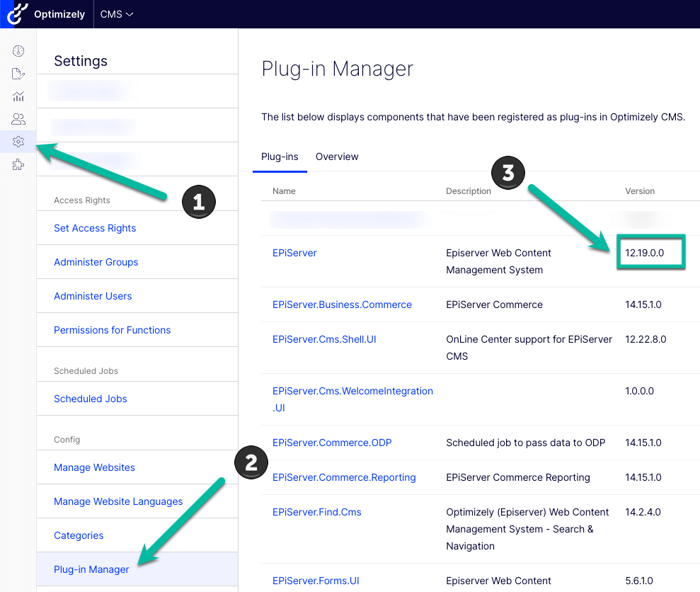Expand the CMS product dropdown
The image size is (700, 592).
(x=117, y=14)
